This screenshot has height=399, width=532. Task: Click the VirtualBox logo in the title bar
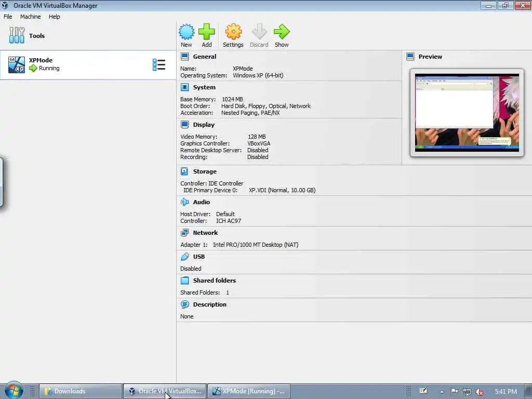(x=5, y=5)
